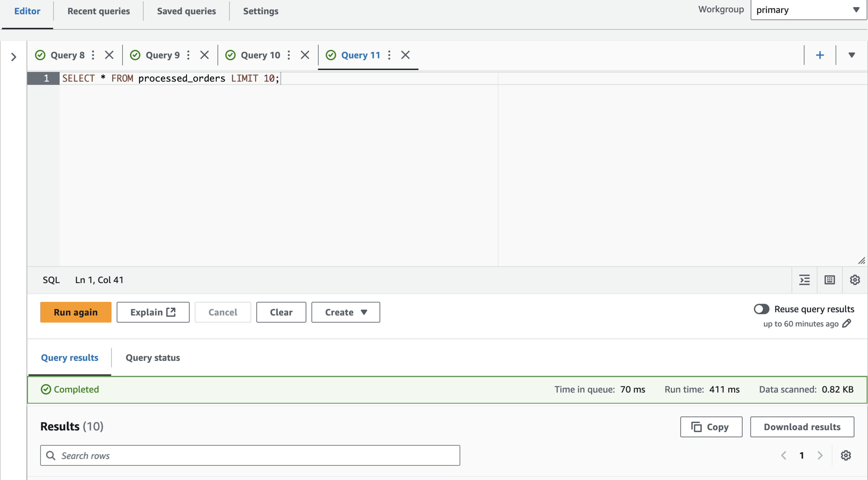Expand the query tabs list dropdown arrow
This screenshot has width=868, height=480.
point(852,55)
